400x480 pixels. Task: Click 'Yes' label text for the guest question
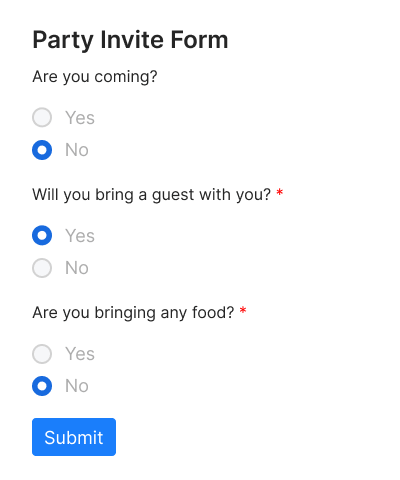(80, 236)
